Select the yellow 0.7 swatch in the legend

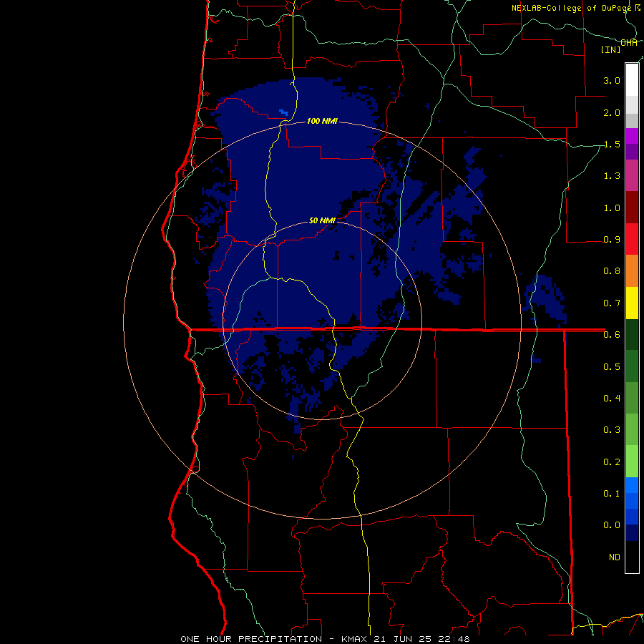coord(632,303)
